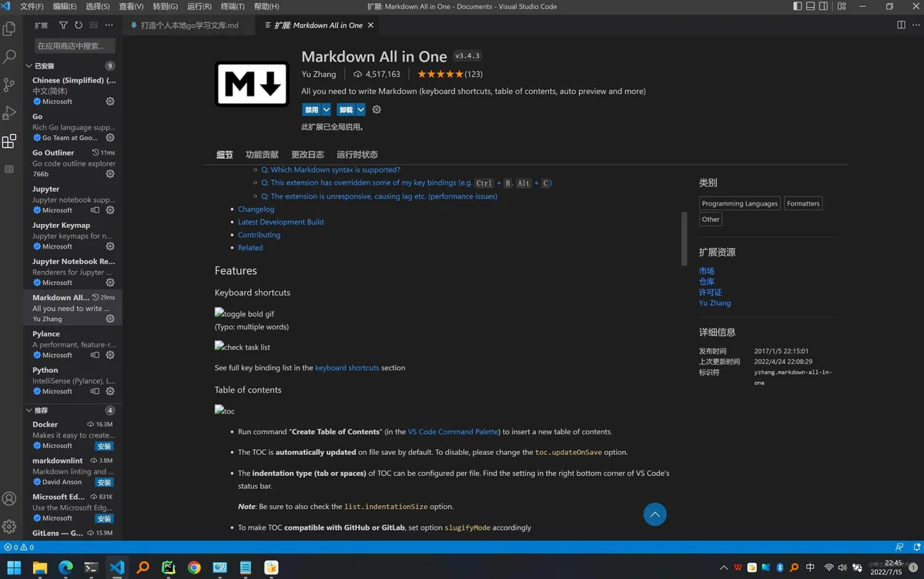Click the notifications bell in status bar
924x579 pixels.
click(916, 547)
